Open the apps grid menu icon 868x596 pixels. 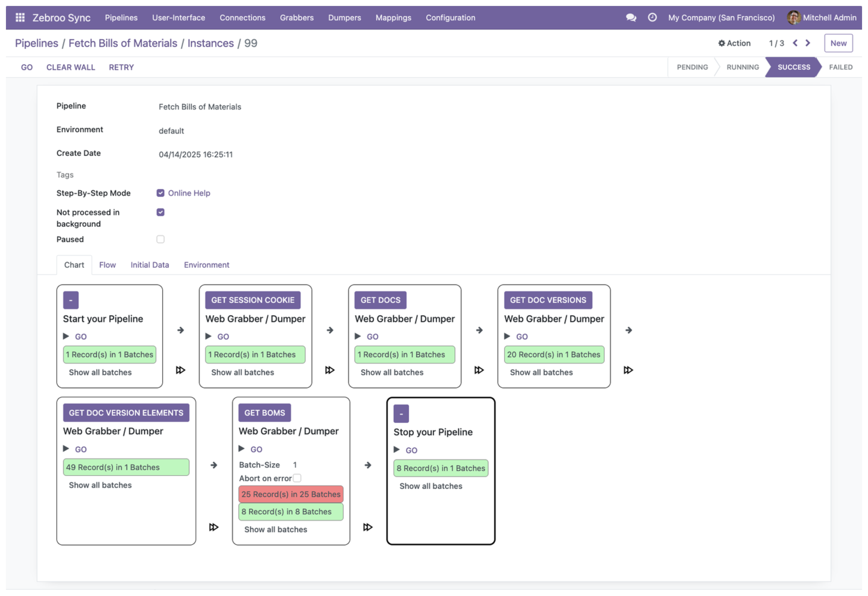(20, 17)
